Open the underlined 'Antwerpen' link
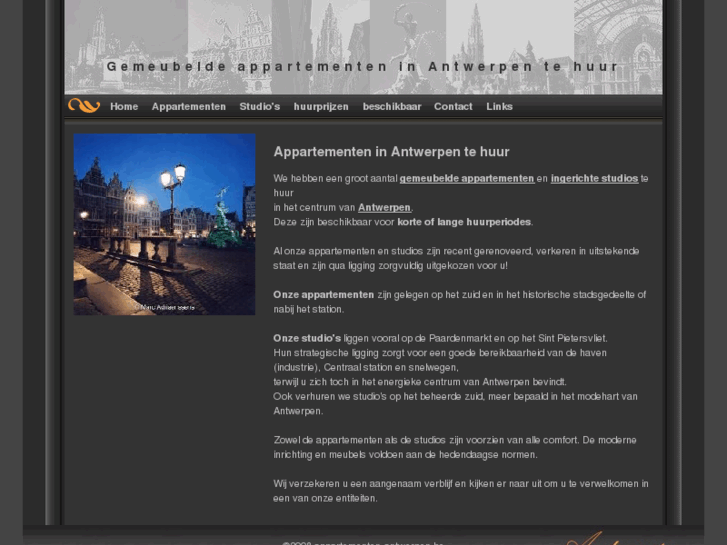 384,207
